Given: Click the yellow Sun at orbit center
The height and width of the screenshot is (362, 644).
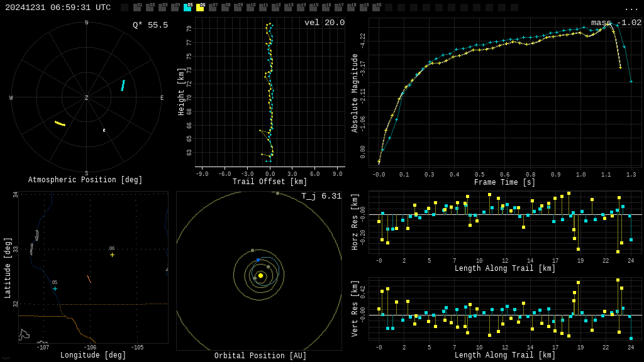Looking at the screenshot, I should point(260,275).
